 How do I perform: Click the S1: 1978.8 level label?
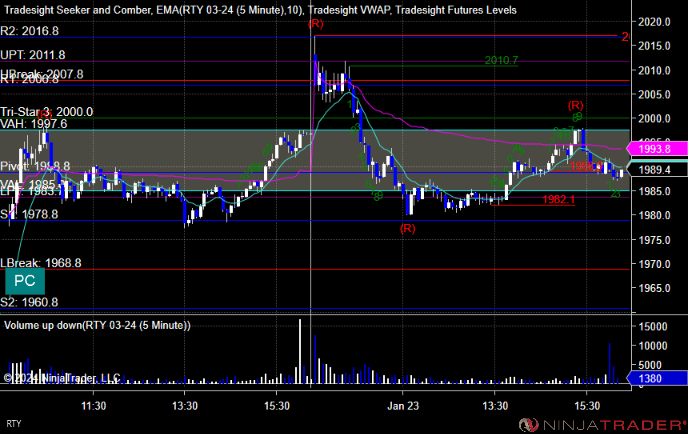pos(29,214)
